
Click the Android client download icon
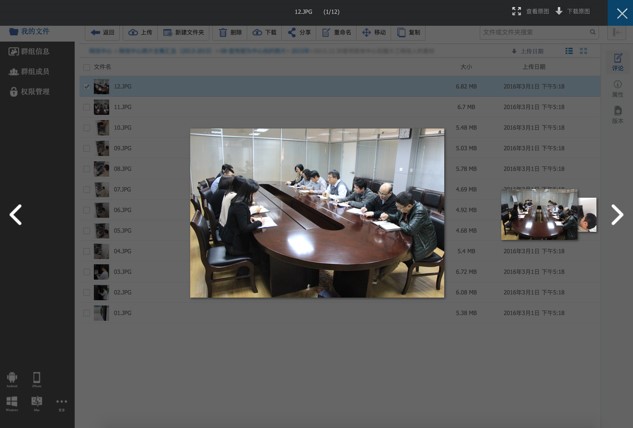(x=12, y=378)
